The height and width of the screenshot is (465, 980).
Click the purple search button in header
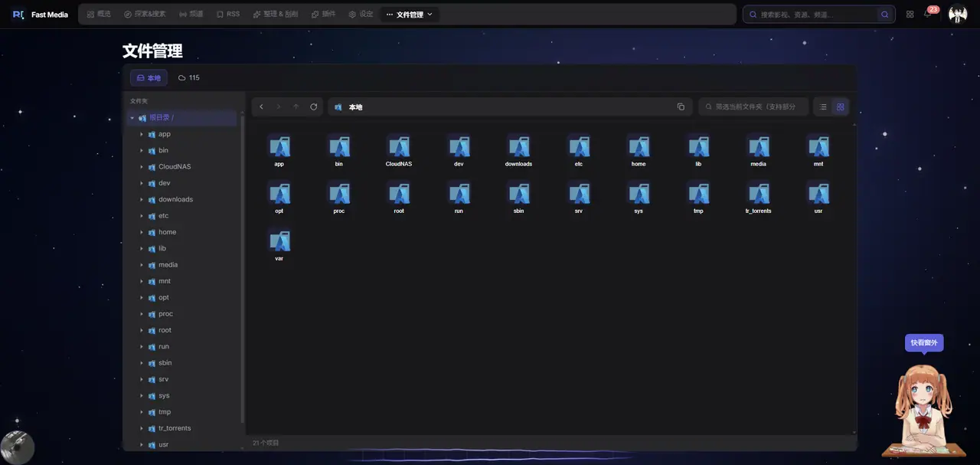(x=885, y=14)
